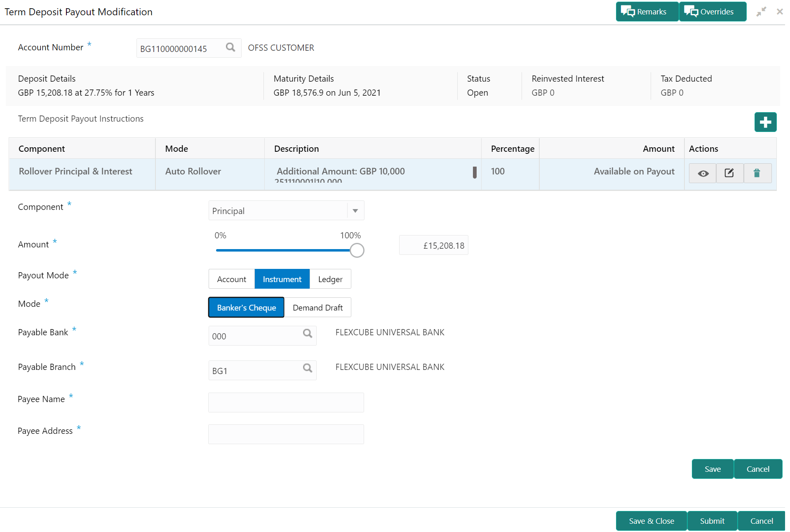The width and height of the screenshot is (790, 532).
Task: Delete the rollover instruction trash icon
Action: coord(757,173)
